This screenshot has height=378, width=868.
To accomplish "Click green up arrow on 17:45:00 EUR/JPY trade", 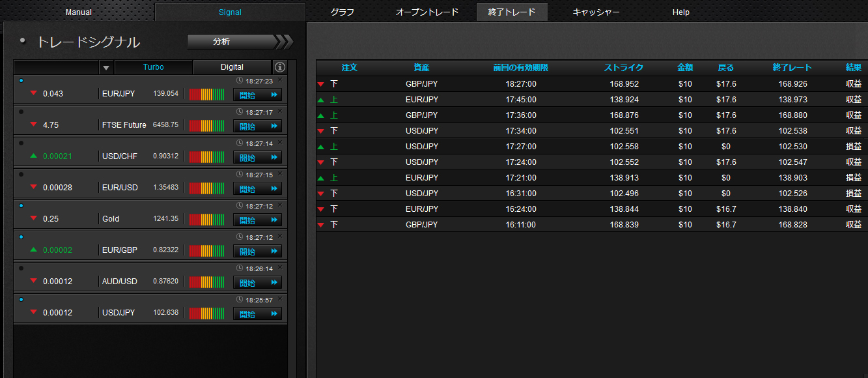I will (320, 100).
